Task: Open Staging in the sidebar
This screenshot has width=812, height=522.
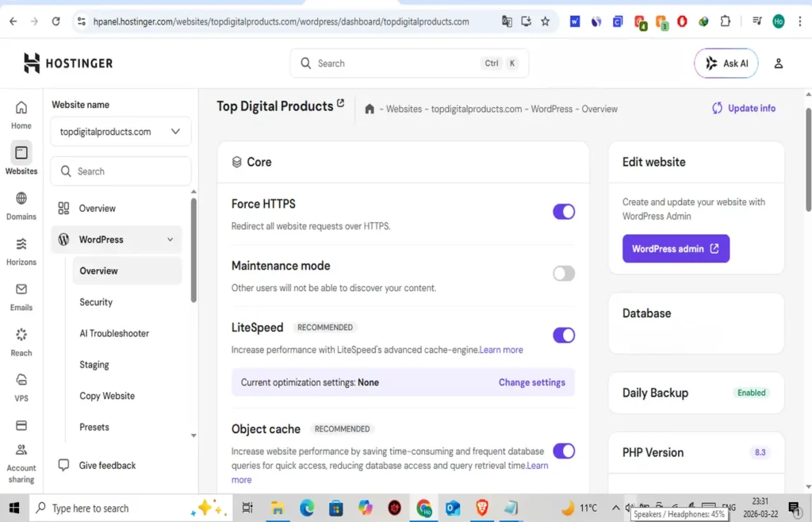Action: pyautogui.click(x=94, y=365)
